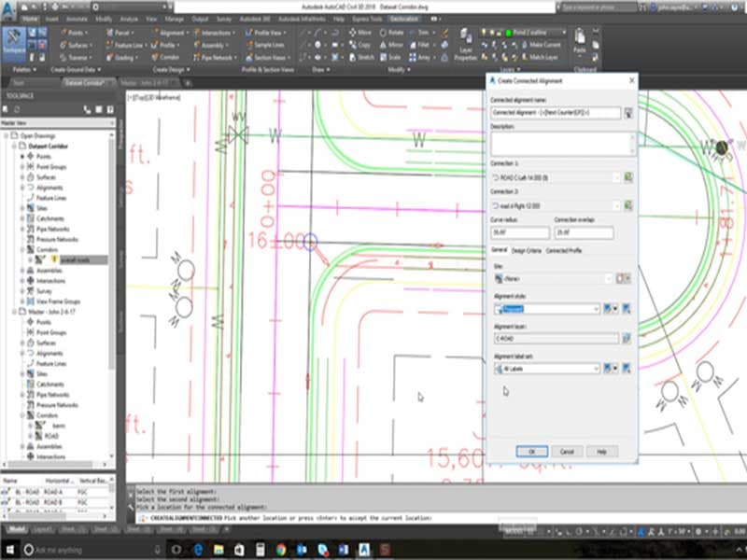Switch to the Design Criteria tab
This screenshot has width=747, height=560.
click(x=526, y=251)
